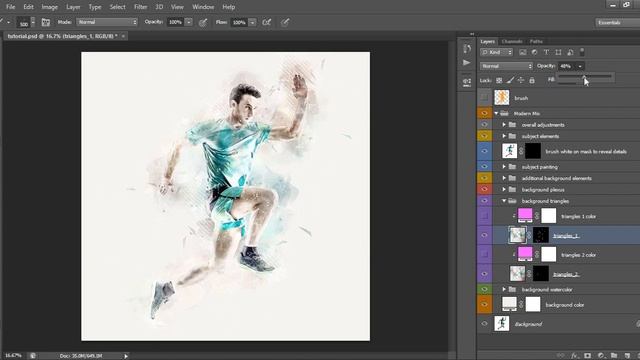The image size is (640, 360).
Task: Expand the subject elements group
Action: tap(504, 136)
